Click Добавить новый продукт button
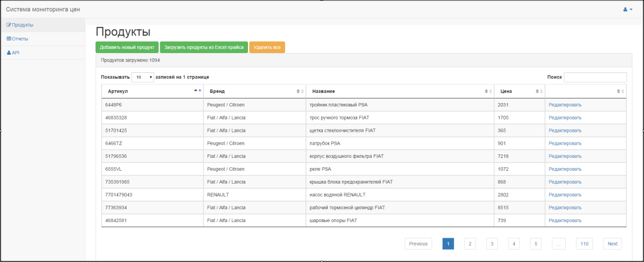 pyautogui.click(x=127, y=47)
